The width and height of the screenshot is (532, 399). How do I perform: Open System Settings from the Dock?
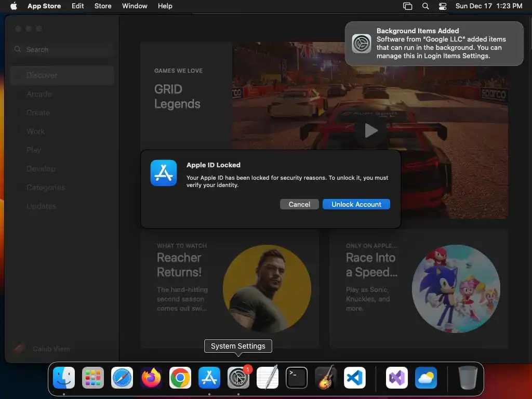click(x=238, y=378)
